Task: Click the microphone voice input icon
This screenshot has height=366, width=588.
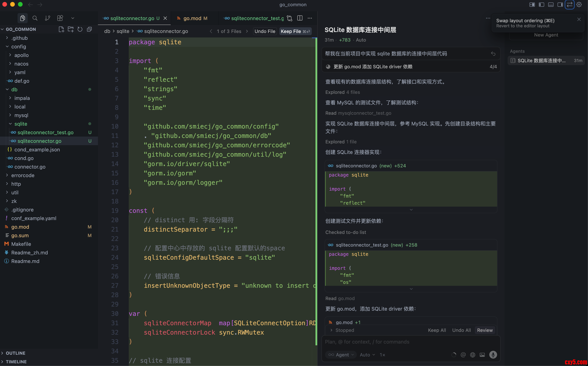Action: (493, 355)
